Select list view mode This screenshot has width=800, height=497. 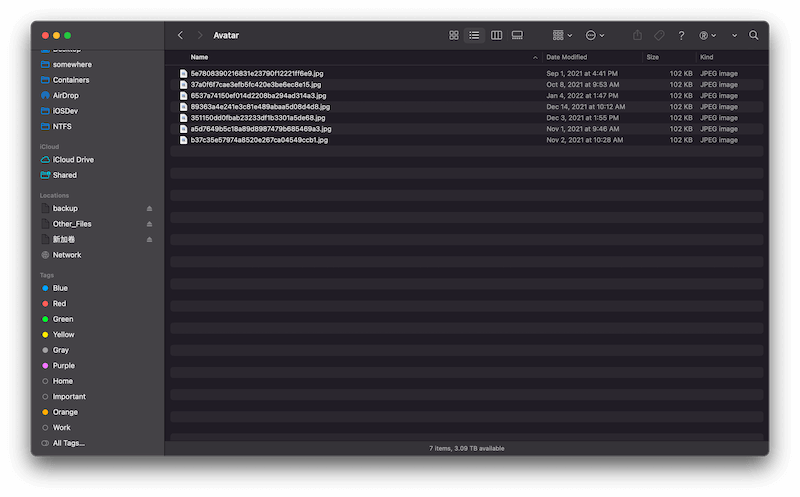[x=474, y=35]
